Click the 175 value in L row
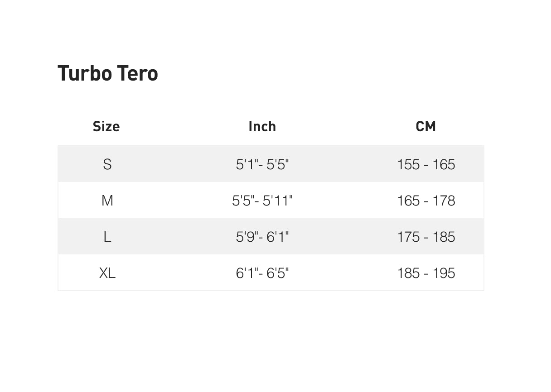Image resolution: width=551 pixels, height=392 pixels. [408, 237]
